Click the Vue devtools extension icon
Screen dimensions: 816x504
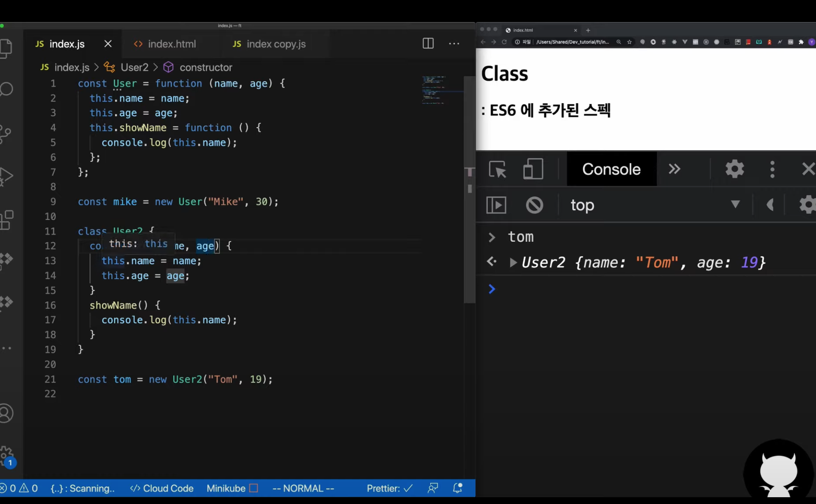685,42
